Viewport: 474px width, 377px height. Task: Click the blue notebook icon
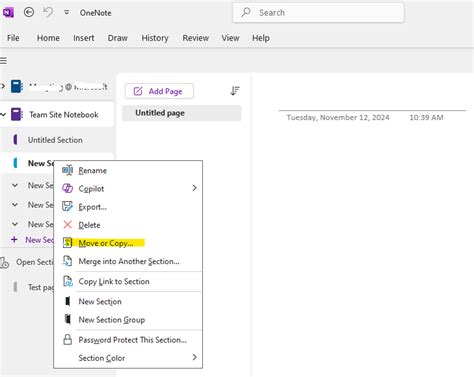pos(17,86)
